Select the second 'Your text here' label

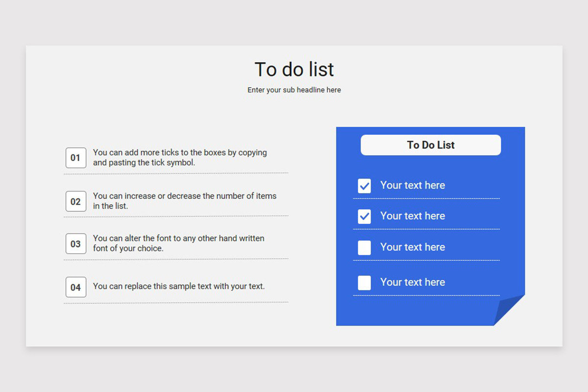coord(413,216)
